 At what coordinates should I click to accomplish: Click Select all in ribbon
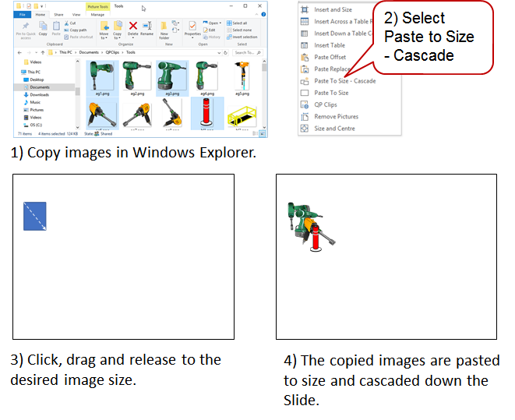coord(239,23)
